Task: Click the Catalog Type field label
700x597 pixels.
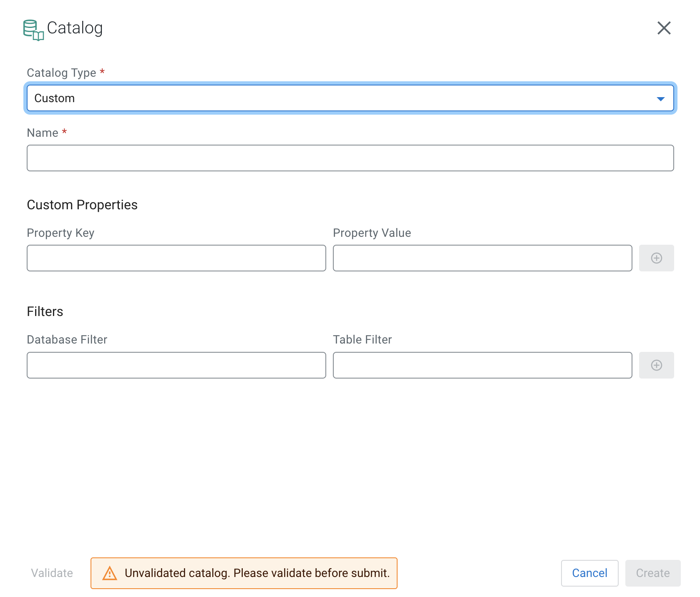Action: [61, 73]
